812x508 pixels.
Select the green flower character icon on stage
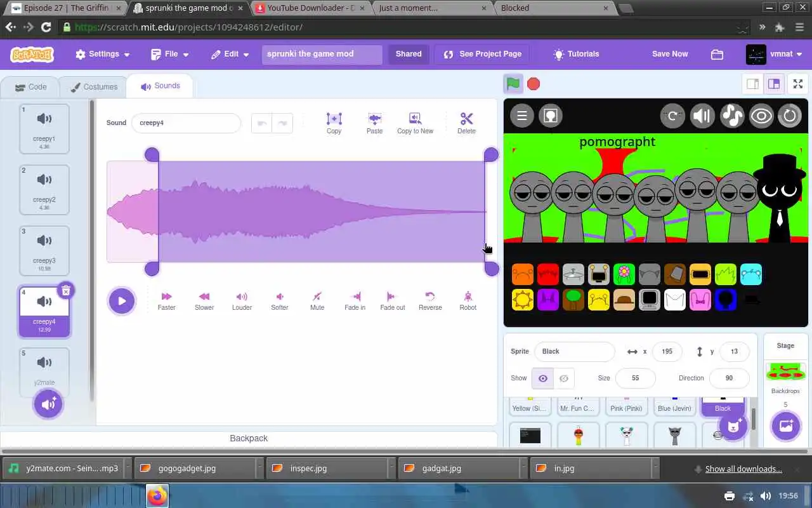pyautogui.click(x=624, y=274)
